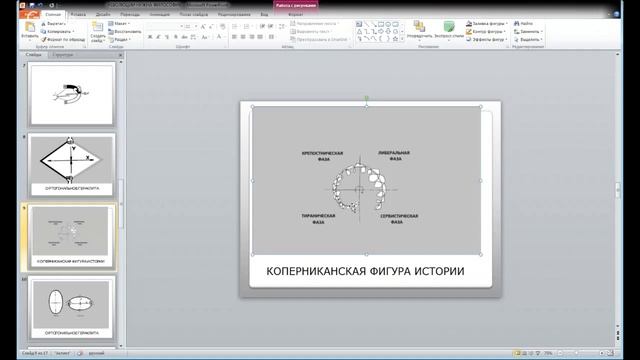The width and height of the screenshot is (640, 360).
Task: Toggle Underline (Ч) formatting
Action: pos(167,37)
